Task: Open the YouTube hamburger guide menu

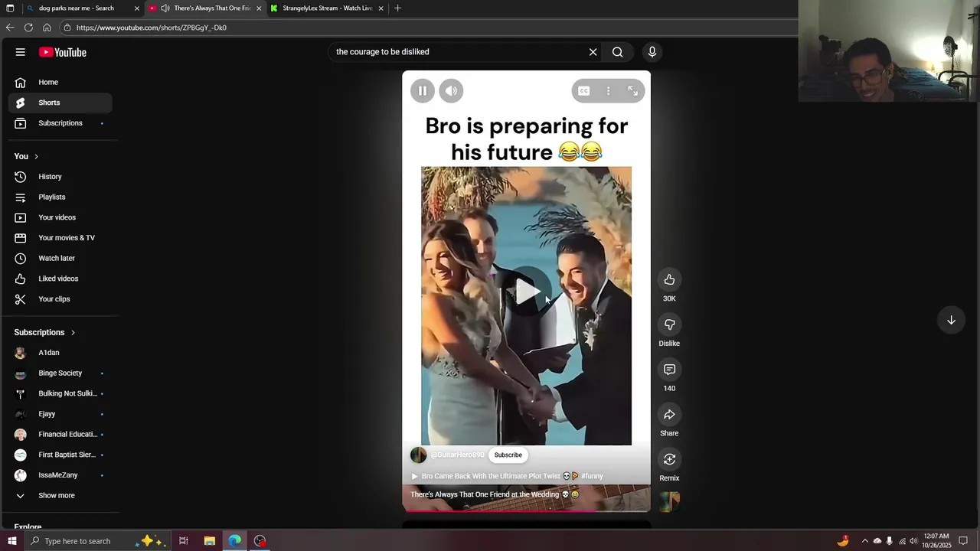Action: (21, 52)
